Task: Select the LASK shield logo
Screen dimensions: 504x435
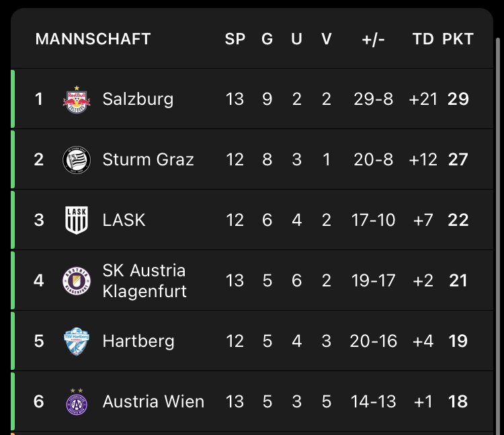Action: point(77,221)
